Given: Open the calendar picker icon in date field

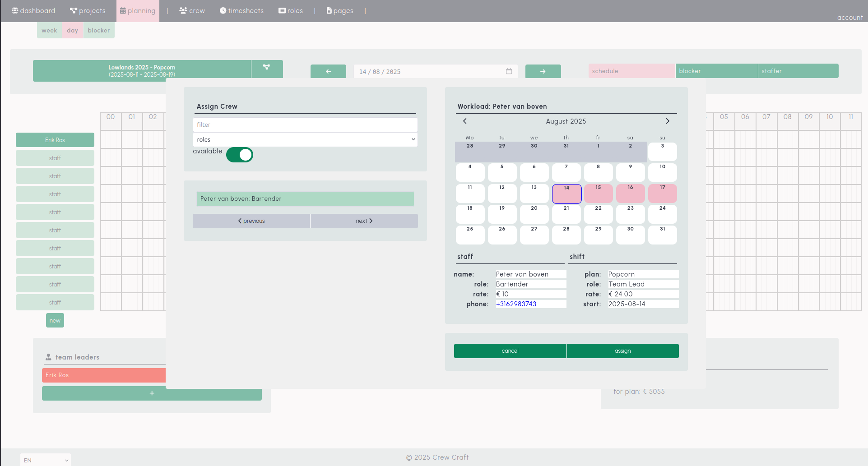Looking at the screenshot, I should [509, 71].
